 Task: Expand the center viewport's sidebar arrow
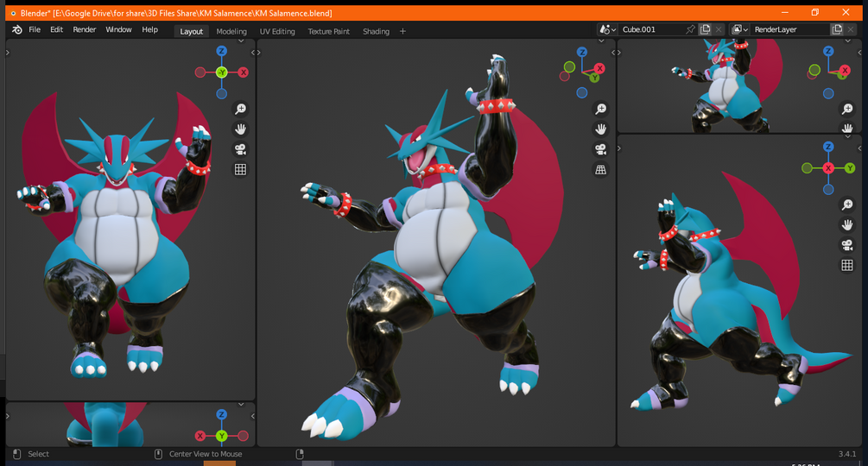(x=613, y=53)
